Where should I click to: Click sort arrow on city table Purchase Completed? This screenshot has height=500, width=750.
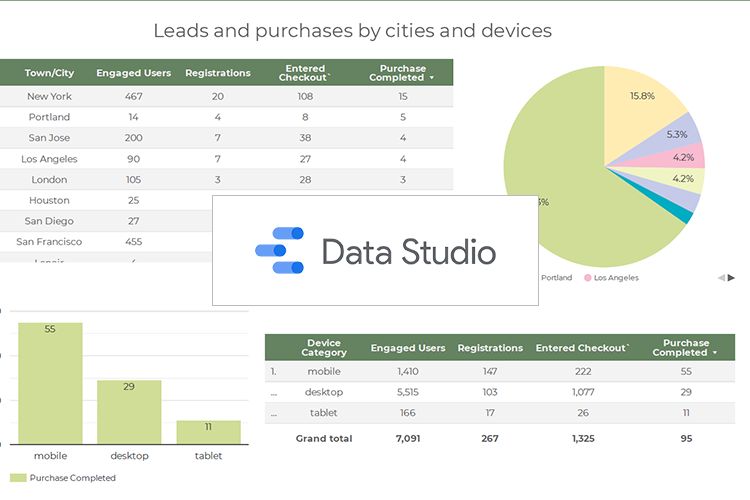tap(432, 78)
